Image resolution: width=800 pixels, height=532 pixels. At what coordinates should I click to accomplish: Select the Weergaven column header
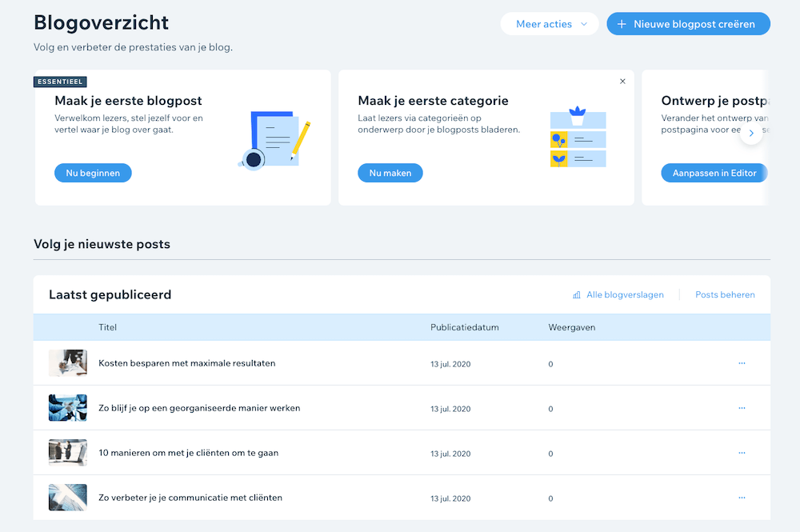(x=571, y=326)
